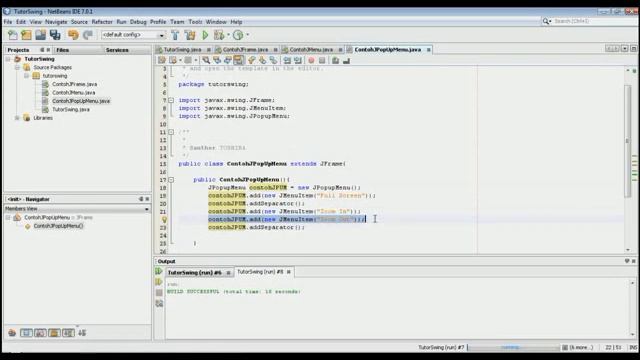Collapse the TutorSwing project node
This screenshot has width=640, height=360.
(x=8, y=59)
